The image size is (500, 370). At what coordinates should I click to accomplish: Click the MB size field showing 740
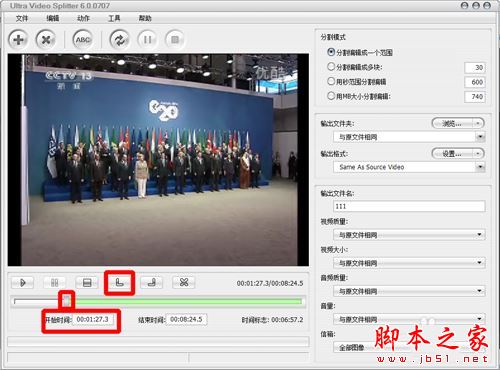pyautogui.click(x=475, y=97)
